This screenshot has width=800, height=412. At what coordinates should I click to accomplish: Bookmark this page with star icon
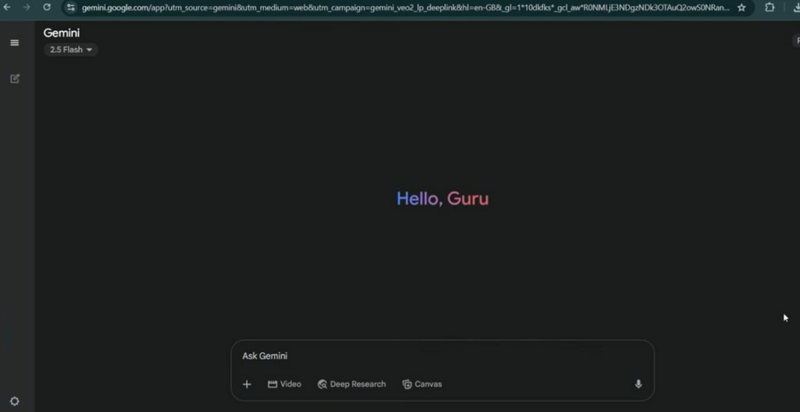coord(741,8)
